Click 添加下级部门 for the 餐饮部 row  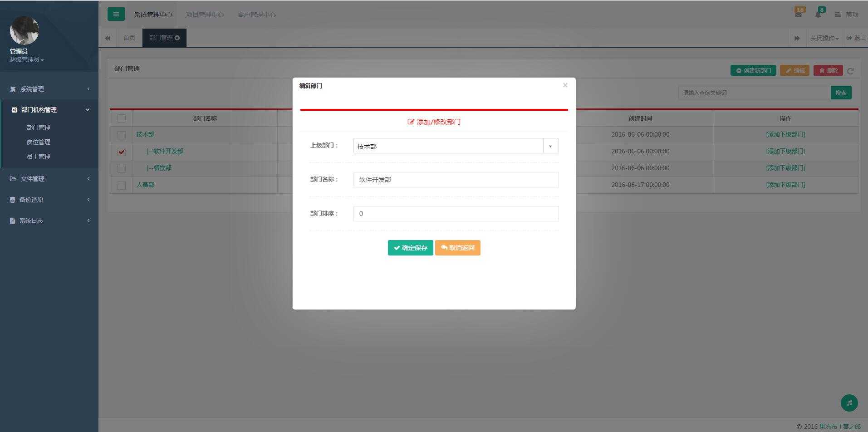coord(785,168)
